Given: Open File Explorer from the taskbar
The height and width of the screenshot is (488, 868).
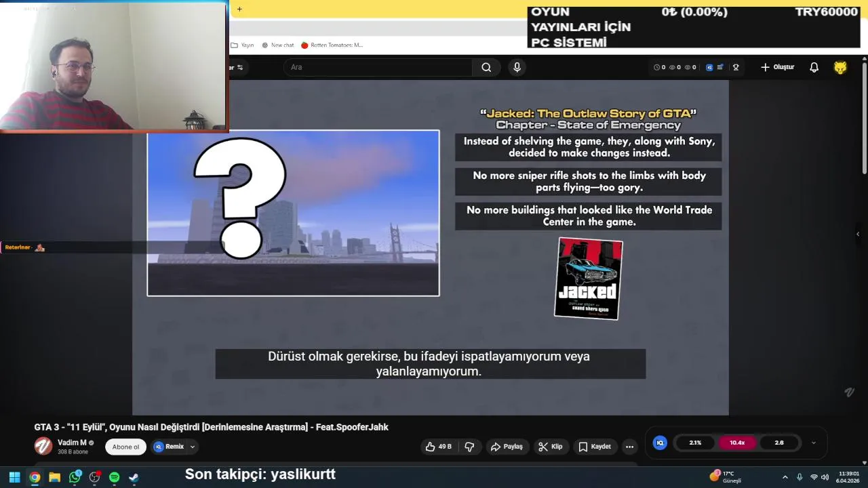Looking at the screenshot, I should coord(54,477).
